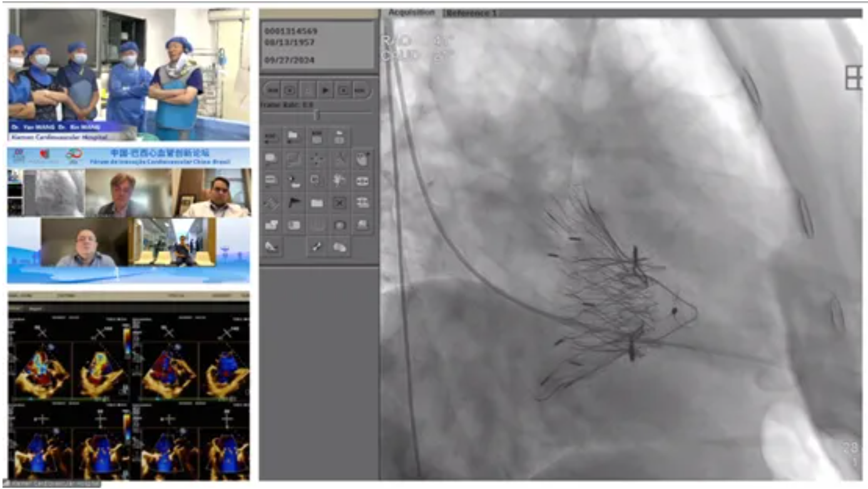Switch to the Acquisition tab

(x=411, y=13)
